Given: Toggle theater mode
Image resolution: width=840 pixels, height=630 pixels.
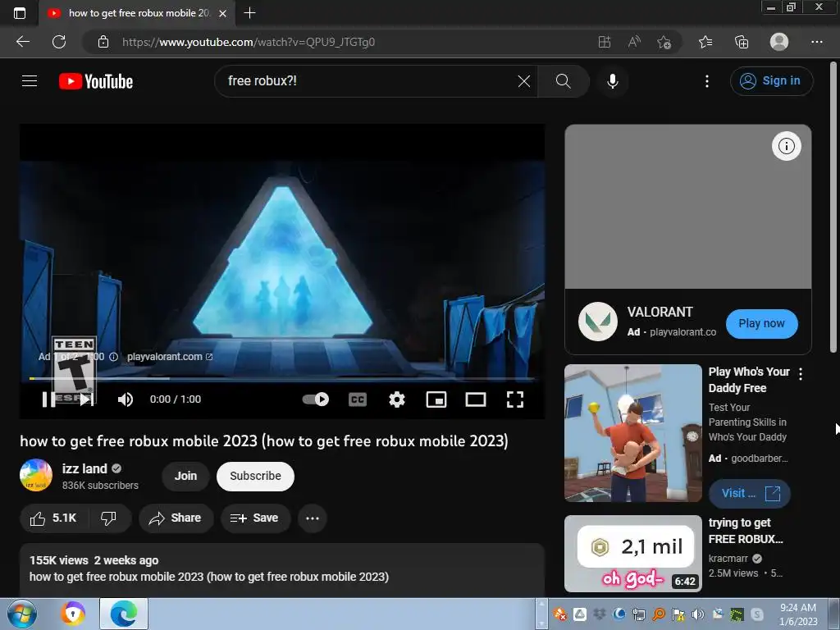Looking at the screenshot, I should [x=476, y=399].
